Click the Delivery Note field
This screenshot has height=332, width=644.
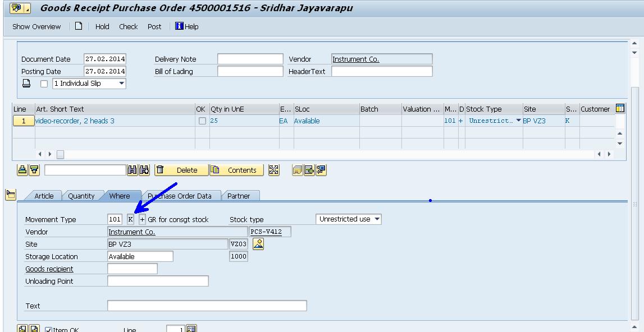coord(250,59)
